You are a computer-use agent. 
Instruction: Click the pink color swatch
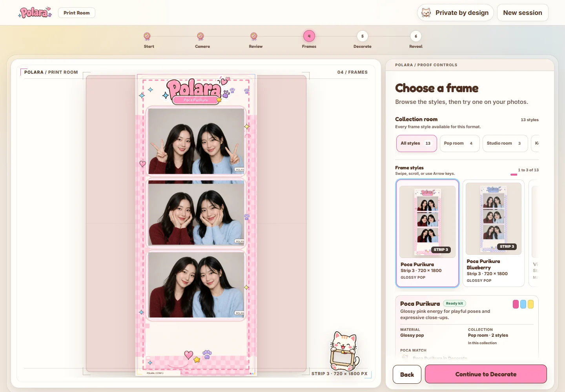pos(516,304)
